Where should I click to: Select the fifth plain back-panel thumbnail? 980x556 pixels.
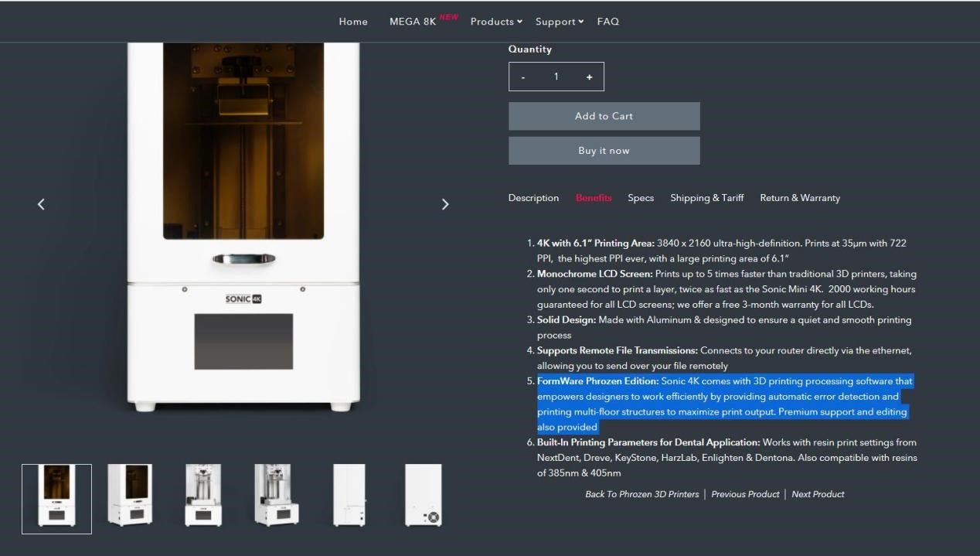coord(349,496)
